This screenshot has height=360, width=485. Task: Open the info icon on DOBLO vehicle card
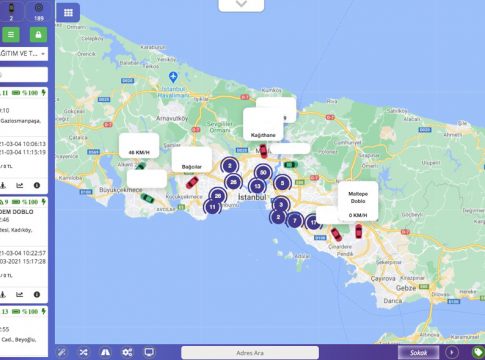tap(37, 295)
